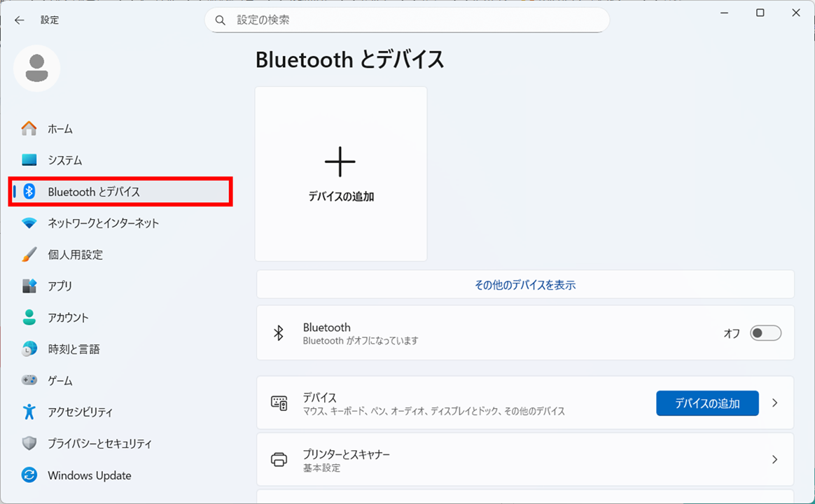Click the ゲーム controller icon
This screenshot has width=815, height=504.
[x=29, y=380]
